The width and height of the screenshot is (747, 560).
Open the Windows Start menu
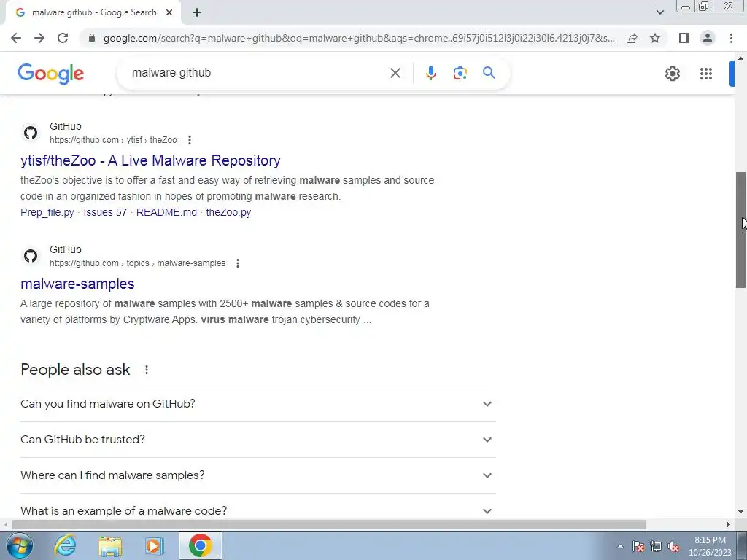tap(19, 545)
